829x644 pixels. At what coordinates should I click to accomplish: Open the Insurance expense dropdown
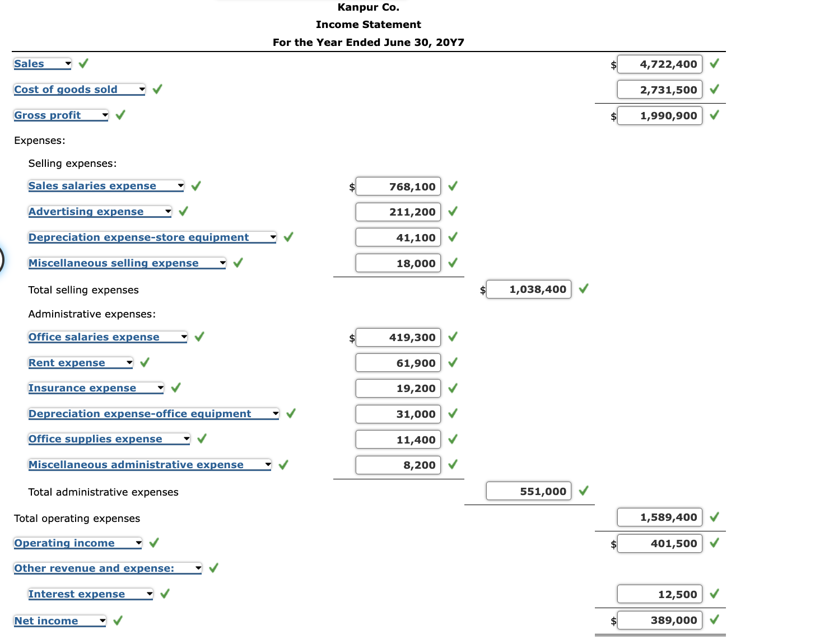[96, 388]
